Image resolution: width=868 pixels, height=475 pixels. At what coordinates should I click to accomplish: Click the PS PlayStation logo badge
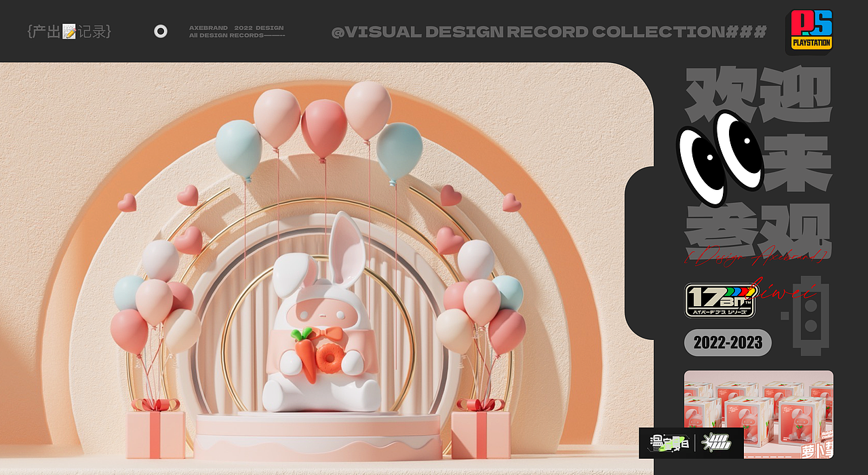coord(812,31)
